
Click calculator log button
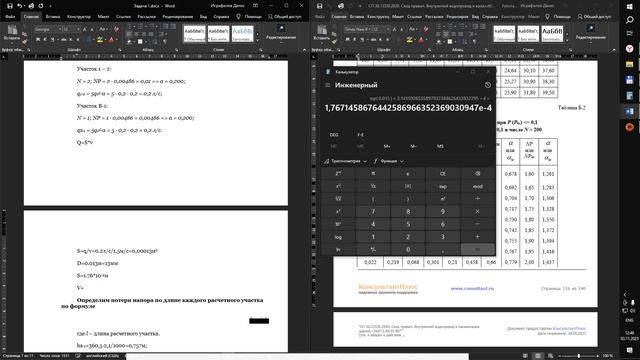tap(338, 237)
